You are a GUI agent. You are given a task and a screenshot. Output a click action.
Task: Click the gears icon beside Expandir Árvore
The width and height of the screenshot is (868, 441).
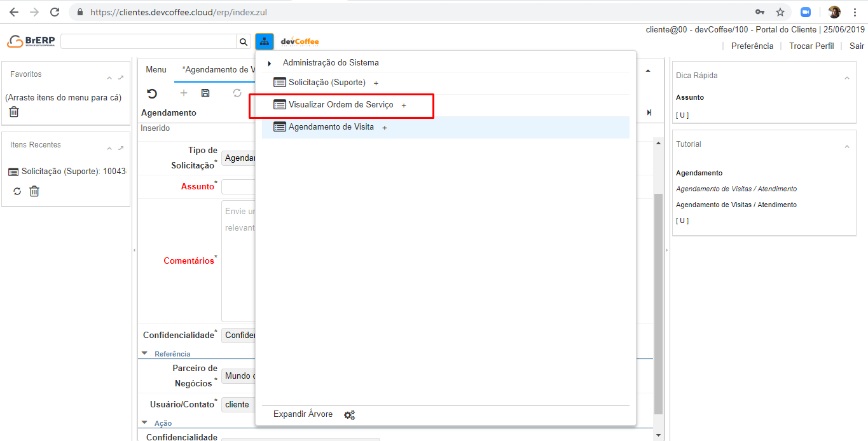[349, 415]
